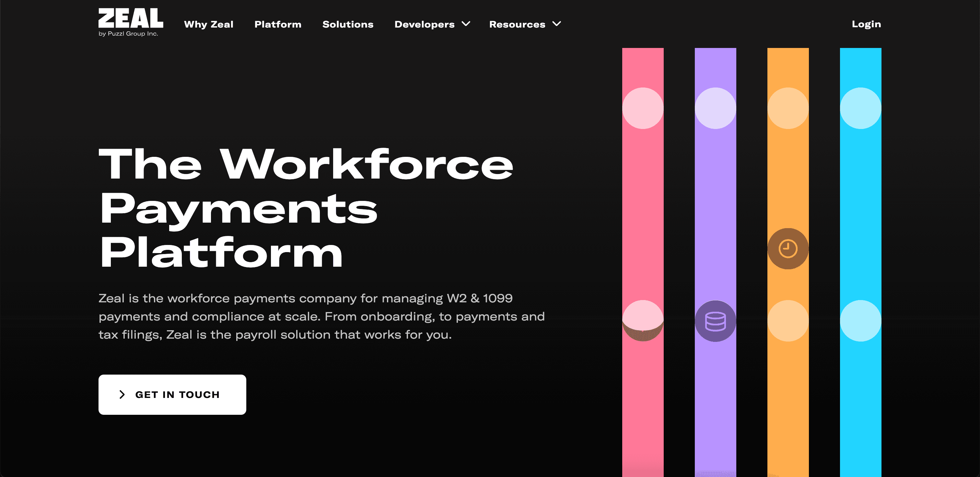This screenshot has height=477, width=980.
Task: Click top circle on orange bar
Action: 787,109
